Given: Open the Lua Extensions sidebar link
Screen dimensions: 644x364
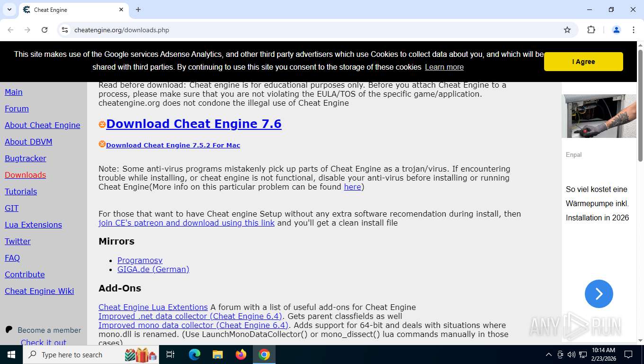Looking at the screenshot, I should pos(33,225).
